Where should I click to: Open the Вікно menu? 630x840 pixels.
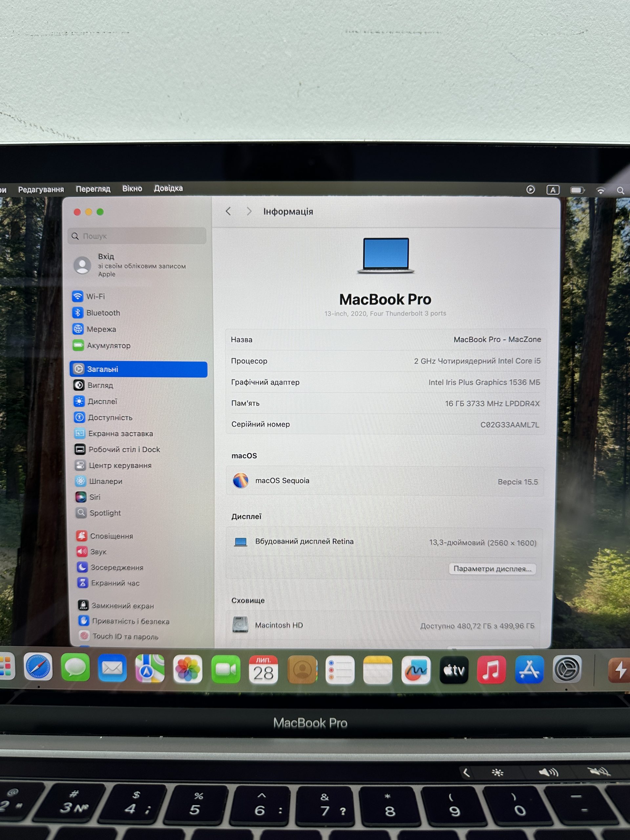[x=132, y=189]
